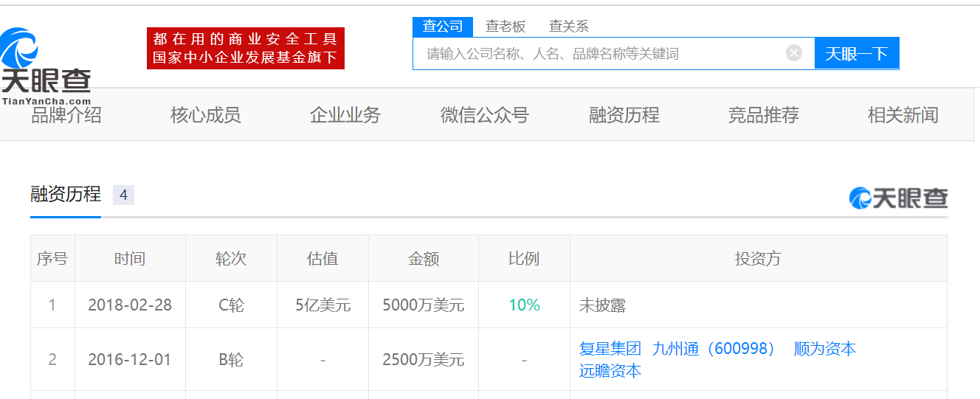This screenshot has width=980, height=399.
Task: Open the 微信公众号 section
Action: coord(485,115)
